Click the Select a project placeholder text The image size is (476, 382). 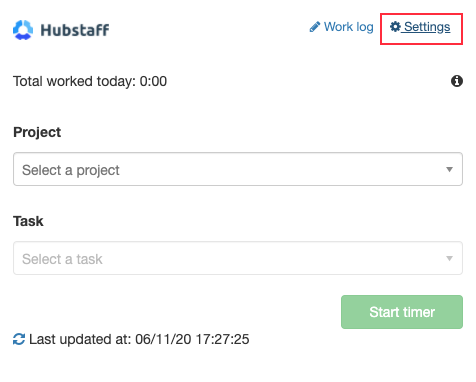71,170
